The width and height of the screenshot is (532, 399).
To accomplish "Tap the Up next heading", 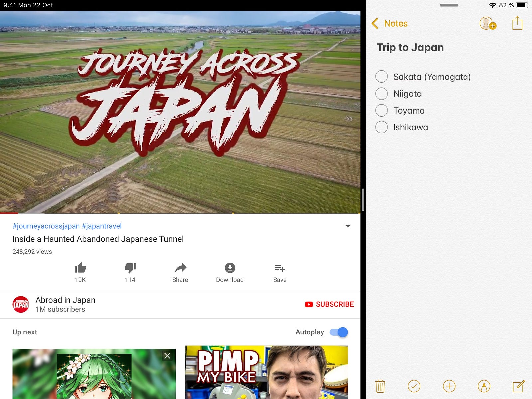I will coord(25,332).
